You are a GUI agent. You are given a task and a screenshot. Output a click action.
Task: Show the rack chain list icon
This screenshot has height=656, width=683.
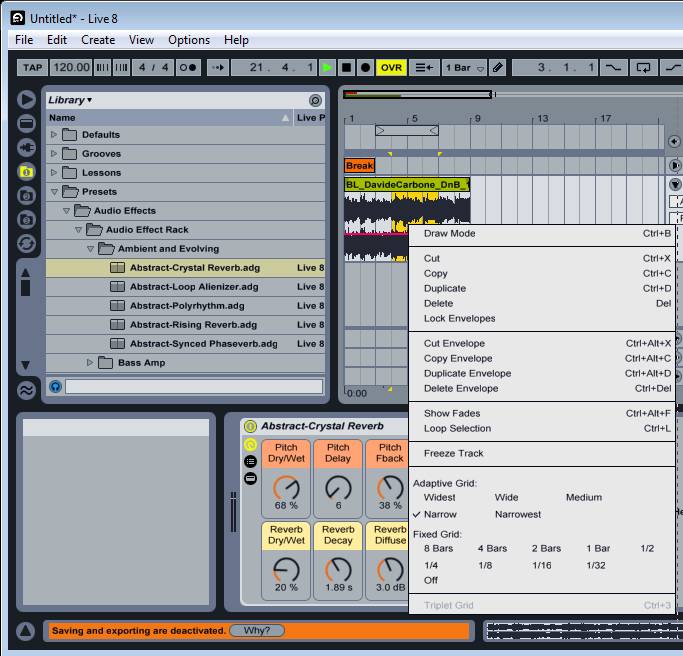pos(250,461)
